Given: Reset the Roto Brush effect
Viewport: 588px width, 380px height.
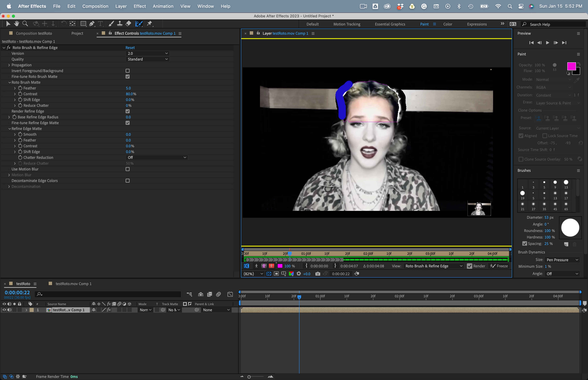Looking at the screenshot, I should 130,48.
